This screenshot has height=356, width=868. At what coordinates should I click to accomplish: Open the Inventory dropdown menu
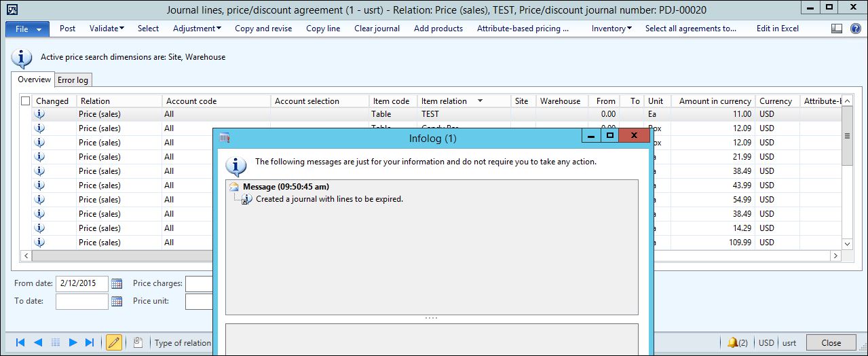point(611,29)
